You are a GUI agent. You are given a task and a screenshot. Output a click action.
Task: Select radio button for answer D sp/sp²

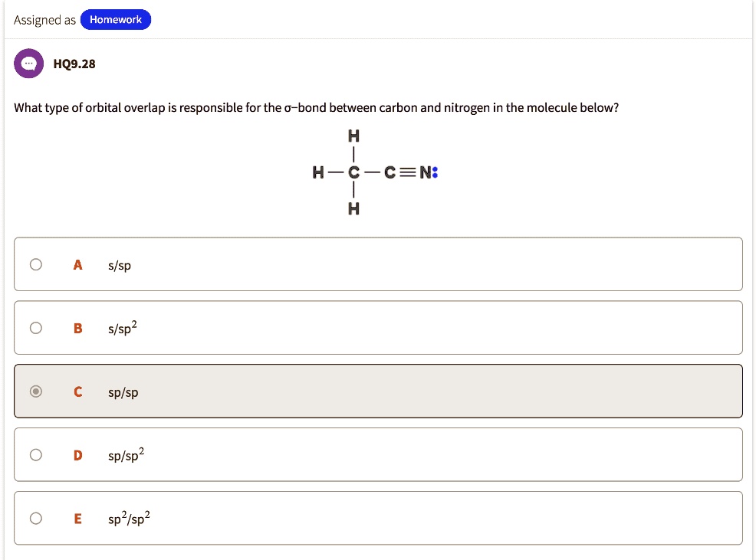pos(35,454)
